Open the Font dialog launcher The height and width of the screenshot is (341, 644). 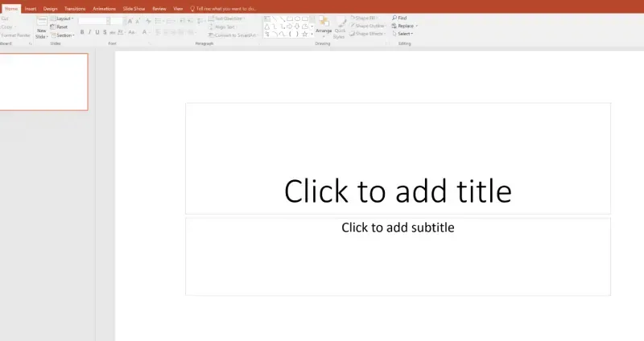150,43
